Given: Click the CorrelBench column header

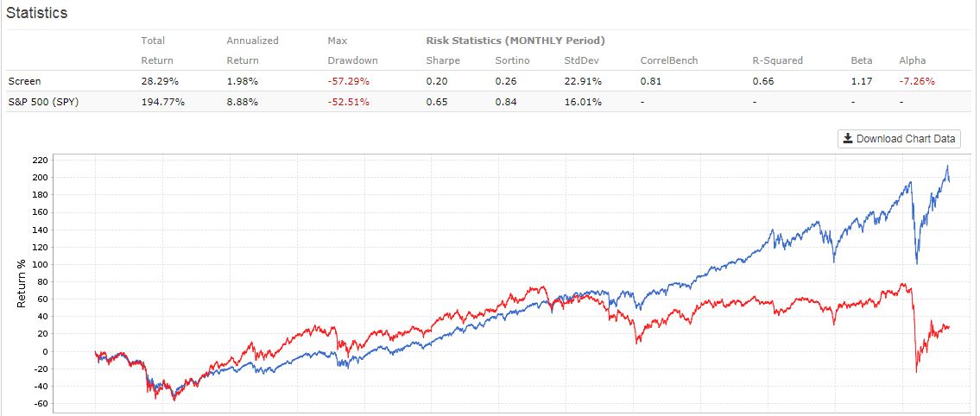Looking at the screenshot, I should coord(669,60).
